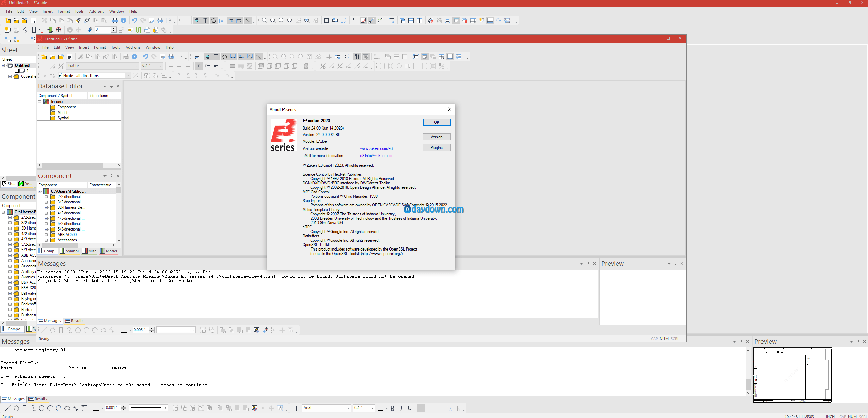The width and height of the screenshot is (868, 418).
Task: Open Tools menu in E³.dbe menu bar
Action: [x=116, y=47]
